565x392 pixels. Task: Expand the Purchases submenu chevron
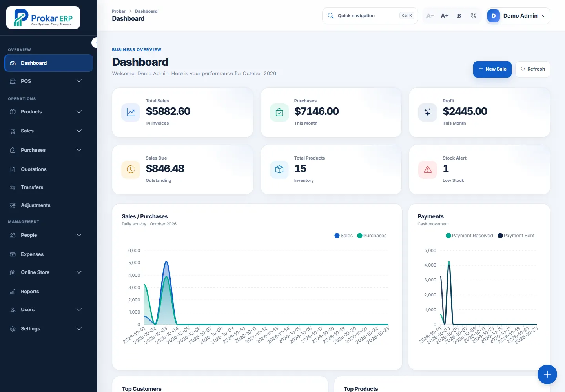pyautogui.click(x=79, y=150)
